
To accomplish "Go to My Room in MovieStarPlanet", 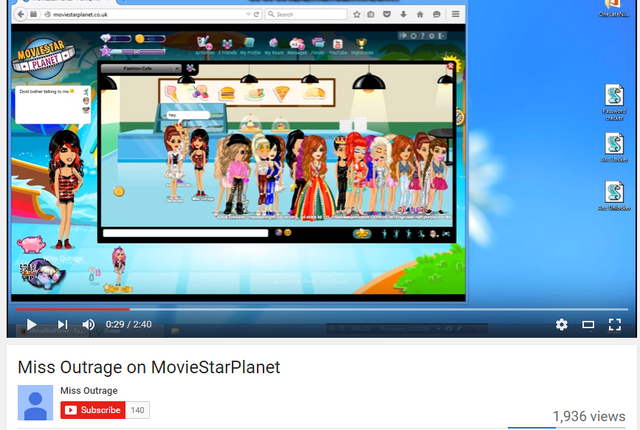I will click(x=273, y=45).
